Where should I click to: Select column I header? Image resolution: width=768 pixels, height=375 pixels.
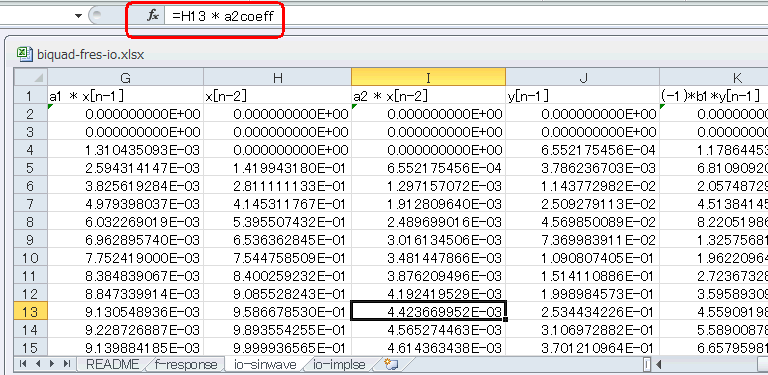tap(428, 77)
